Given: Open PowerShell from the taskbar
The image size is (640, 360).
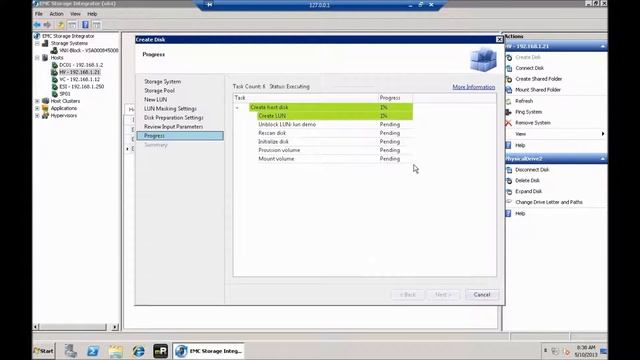Looking at the screenshot, I should click(x=93, y=351).
